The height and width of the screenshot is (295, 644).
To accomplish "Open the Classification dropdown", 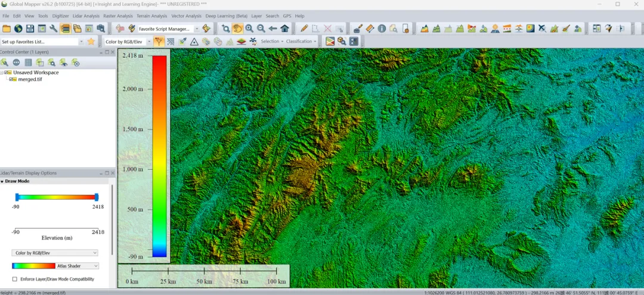I will point(301,42).
